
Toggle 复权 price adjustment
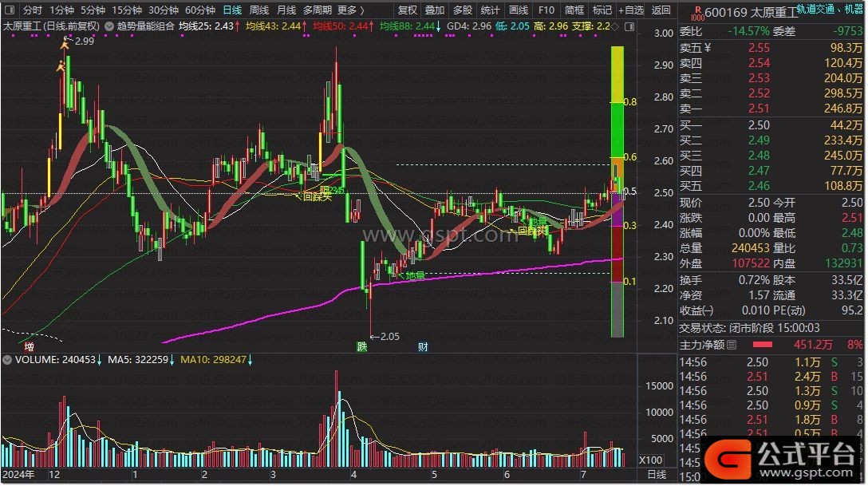pyautogui.click(x=407, y=10)
